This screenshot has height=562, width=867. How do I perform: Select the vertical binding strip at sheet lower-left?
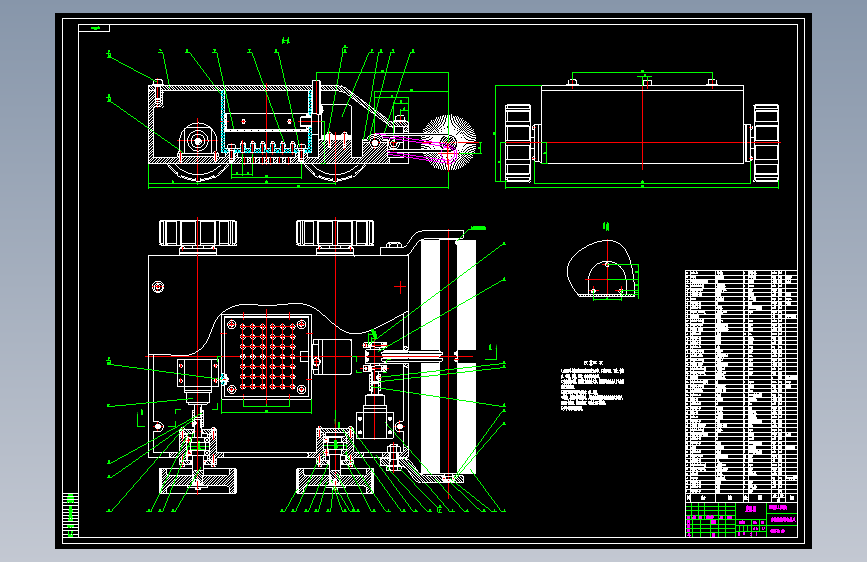[70, 514]
